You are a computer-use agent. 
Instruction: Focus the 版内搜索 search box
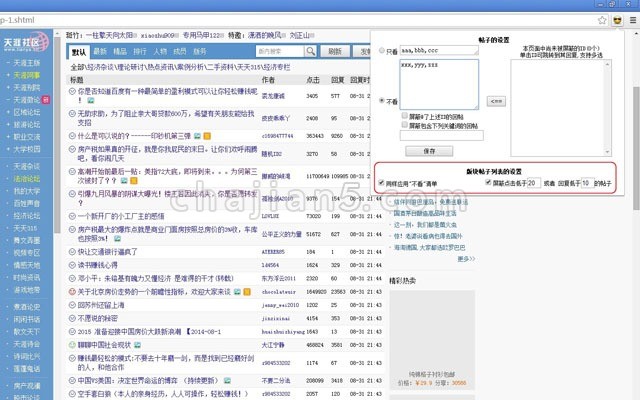pyautogui.click(x=280, y=51)
